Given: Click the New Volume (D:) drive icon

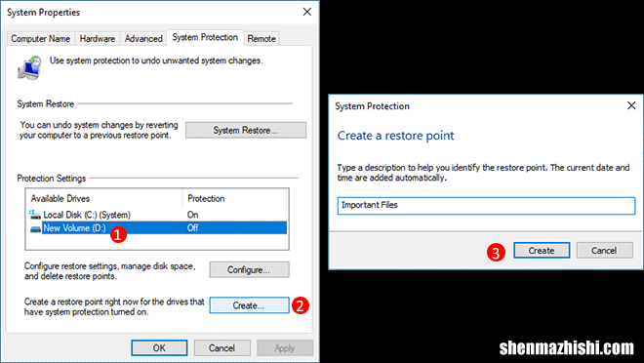Looking at the screenshot, I should click(x=36, y=228).
